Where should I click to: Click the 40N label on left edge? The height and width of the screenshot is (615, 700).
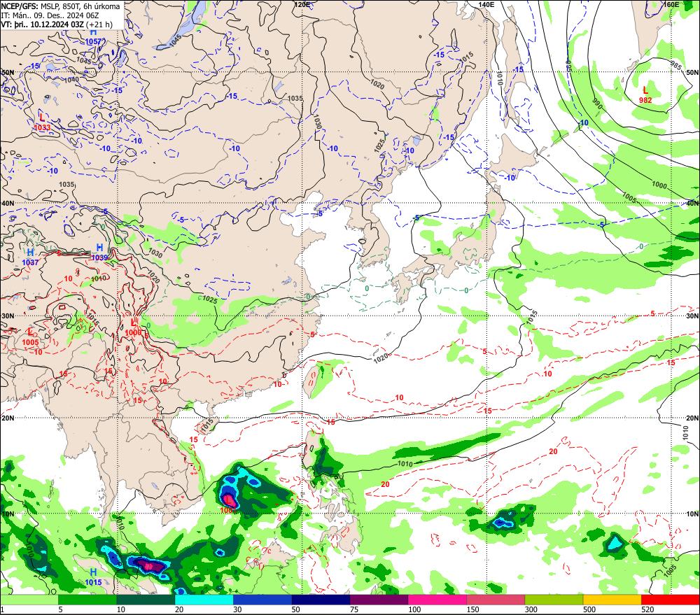coord(8,203)
